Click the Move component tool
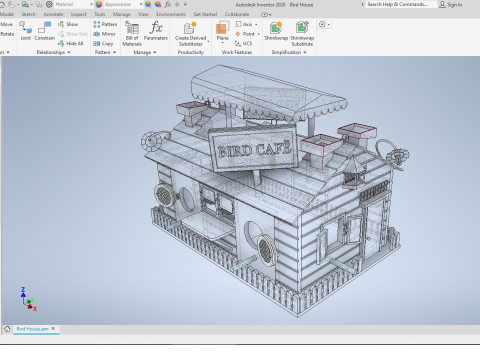Viewport: 480px width, 360px height. (6, 24)
